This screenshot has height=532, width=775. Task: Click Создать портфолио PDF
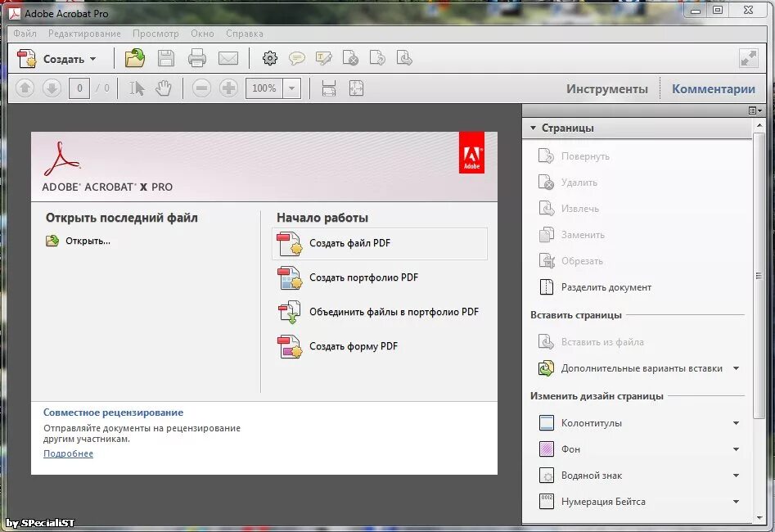pyautogui.click(x=348, y=277)
